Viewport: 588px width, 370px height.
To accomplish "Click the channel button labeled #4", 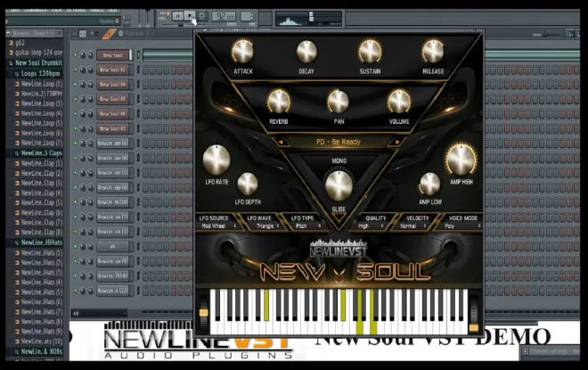I will click(112, 247).
